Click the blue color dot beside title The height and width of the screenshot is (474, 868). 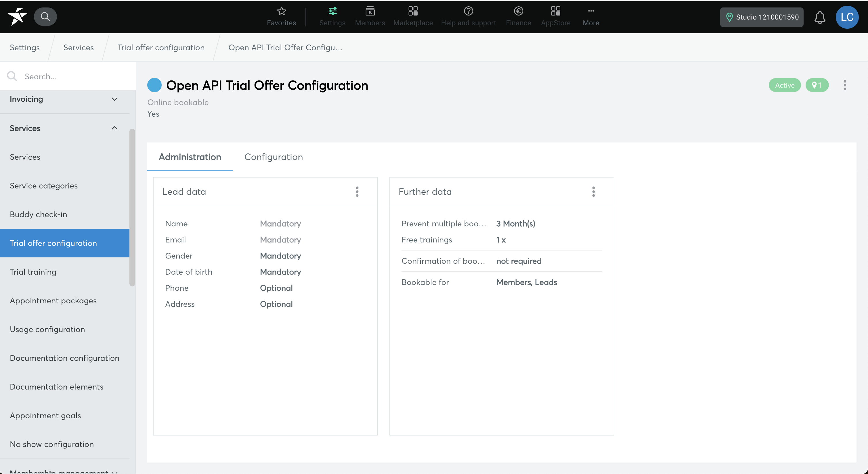tap(154, 85)
